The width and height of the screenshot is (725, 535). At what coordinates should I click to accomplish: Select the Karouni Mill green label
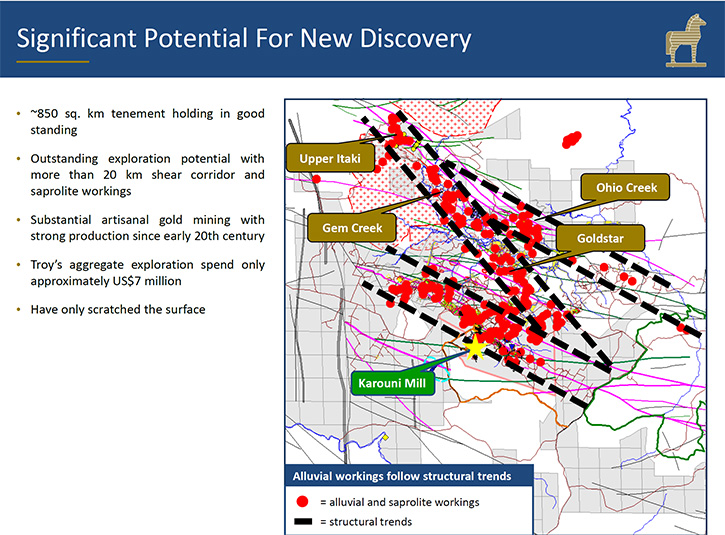pos(392,383)
